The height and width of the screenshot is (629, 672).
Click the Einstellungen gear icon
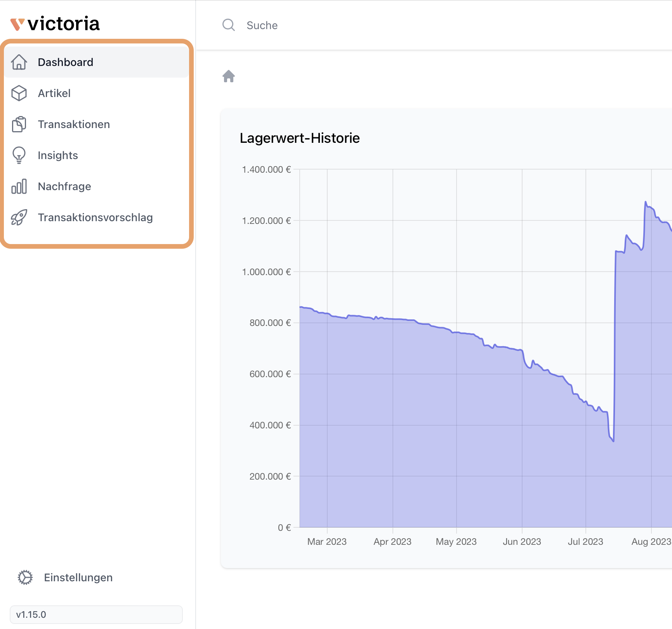point(25,577)
